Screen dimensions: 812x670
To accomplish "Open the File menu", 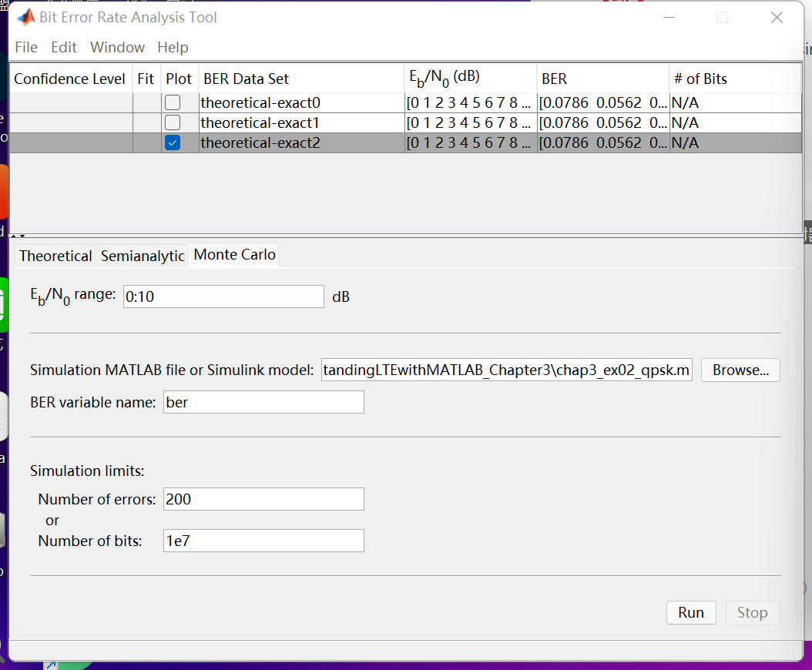I will (26, 47).
